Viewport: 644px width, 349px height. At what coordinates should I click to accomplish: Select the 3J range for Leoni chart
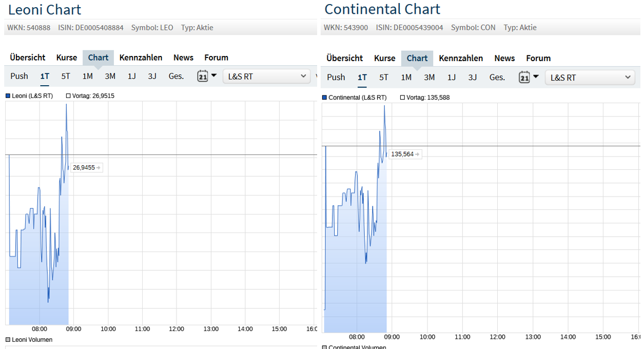click(152, 76)
